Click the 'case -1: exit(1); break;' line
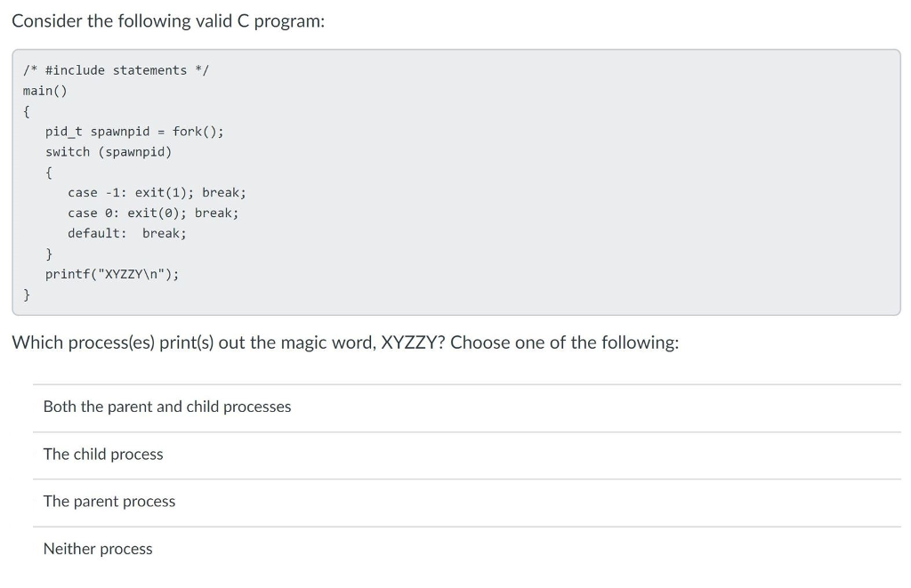This screenshot has width=911, height=588. [x=157, y=193]
